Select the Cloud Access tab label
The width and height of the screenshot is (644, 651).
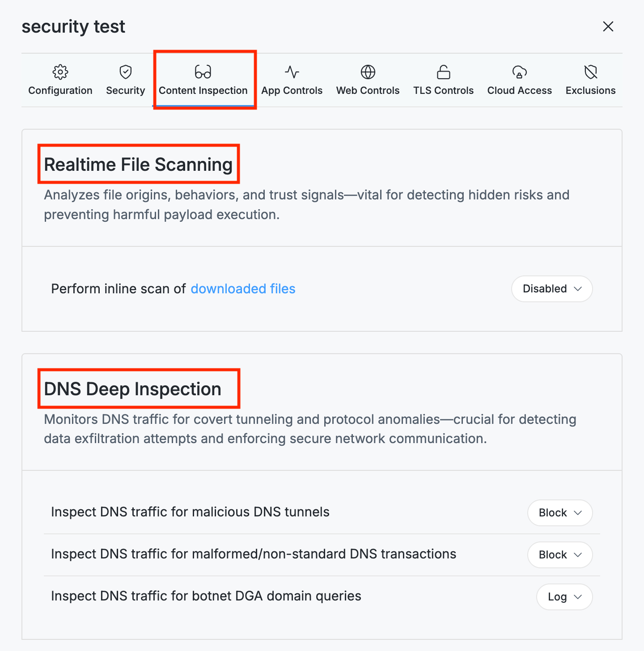pyautogui.click(x=520, y=91)
